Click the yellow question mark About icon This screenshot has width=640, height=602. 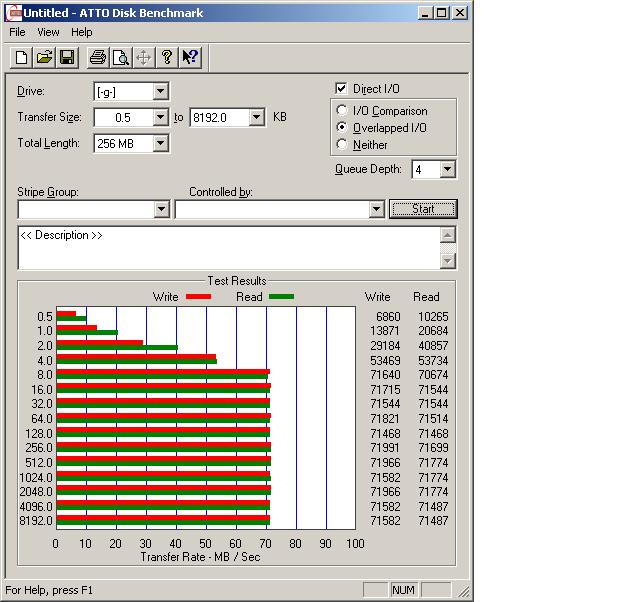tap(167, 57)
